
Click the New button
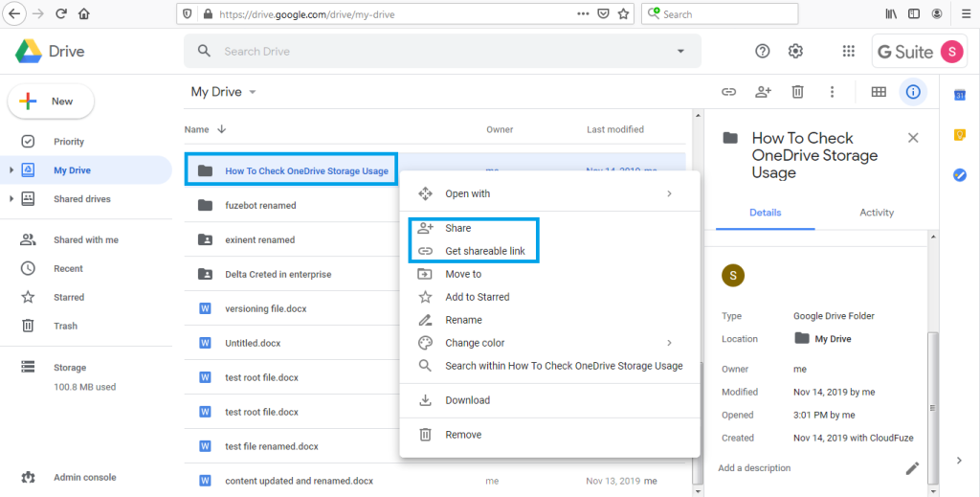pyautogui.click(x=51, y=102)
